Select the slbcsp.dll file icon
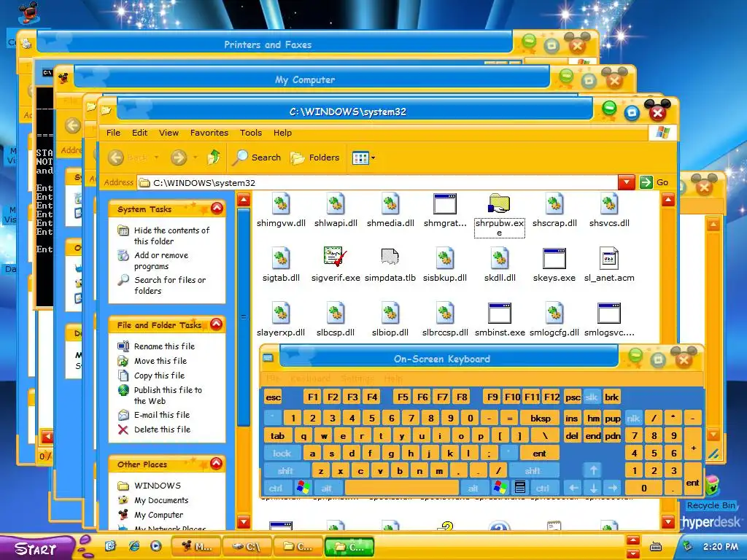 point(336,314)
